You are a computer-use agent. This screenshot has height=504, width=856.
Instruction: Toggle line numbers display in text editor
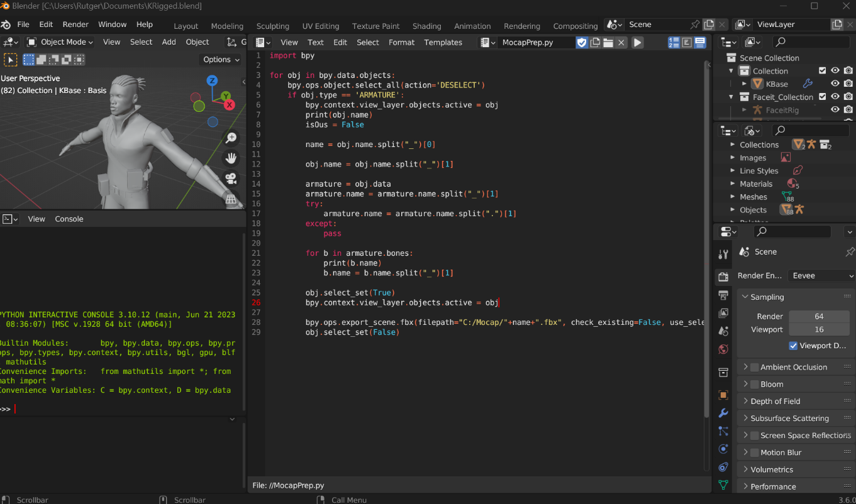tap(674, 43)
